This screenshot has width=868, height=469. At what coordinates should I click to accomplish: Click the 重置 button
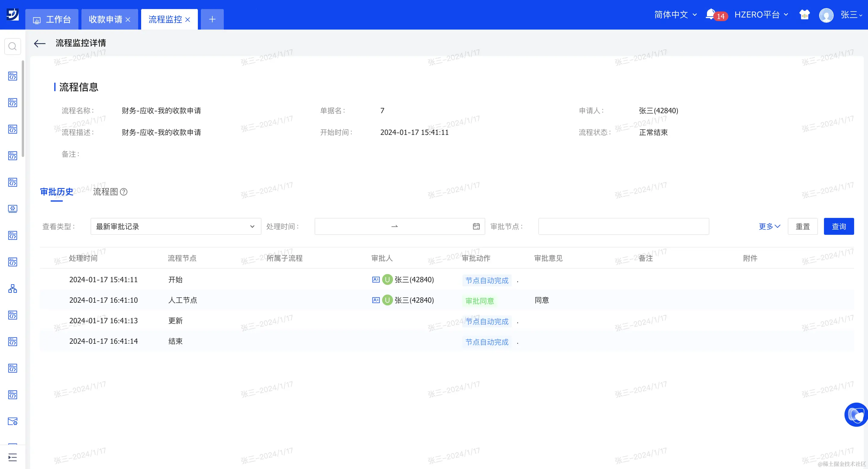click(x=802, y=226)
